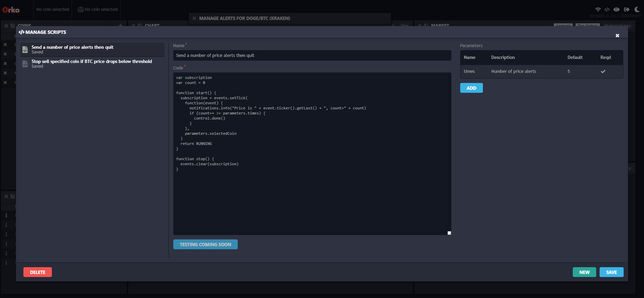Open scripts via top bar code icon

pos(607,9)
